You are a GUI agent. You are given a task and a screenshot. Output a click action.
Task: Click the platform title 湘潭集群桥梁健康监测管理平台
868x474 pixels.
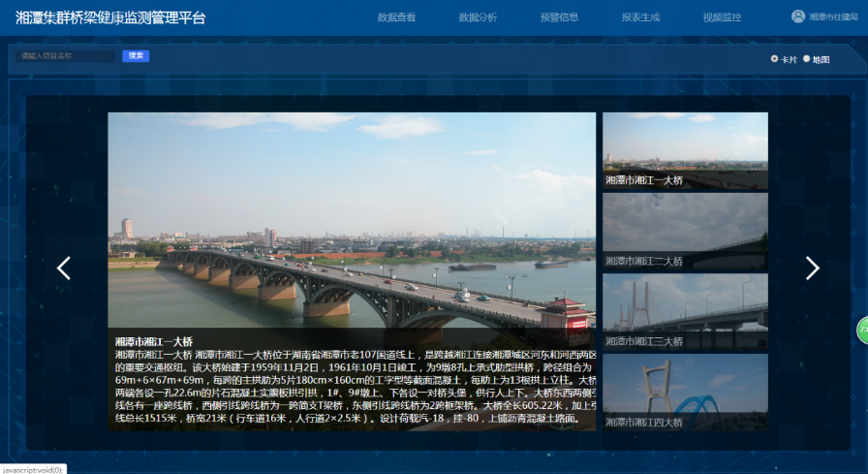point(109,17)
